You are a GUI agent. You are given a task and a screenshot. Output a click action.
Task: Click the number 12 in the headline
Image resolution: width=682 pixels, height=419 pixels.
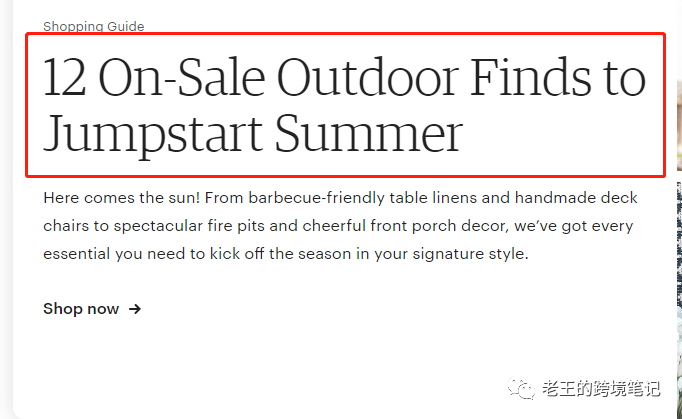(64, 77)
